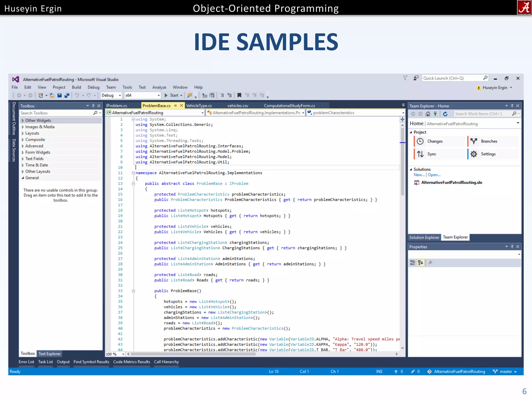Open the Analyze menu

(x=159, y=87)
